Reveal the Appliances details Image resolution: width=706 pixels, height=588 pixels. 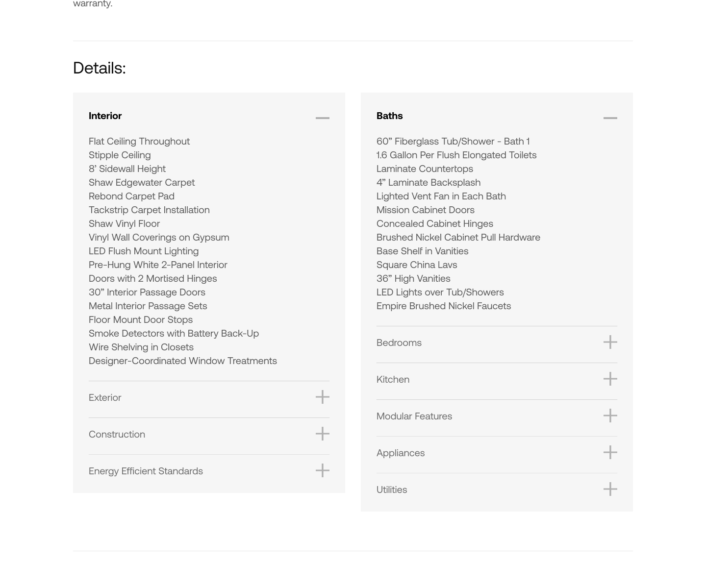(x=400, y=453)
